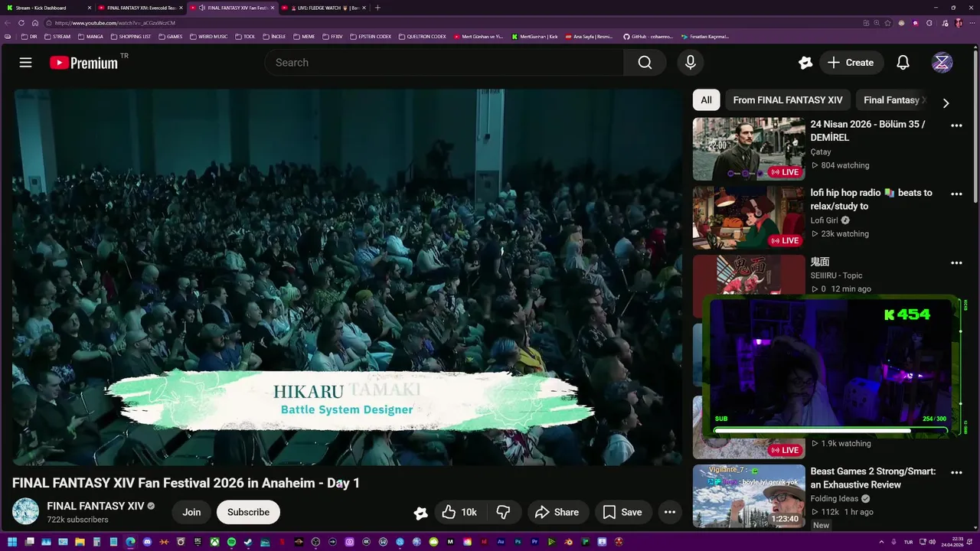The height and width of the screenshot is (551, 980).
Task: Open Discord from the taskbar
Action: tap(147, 543)
